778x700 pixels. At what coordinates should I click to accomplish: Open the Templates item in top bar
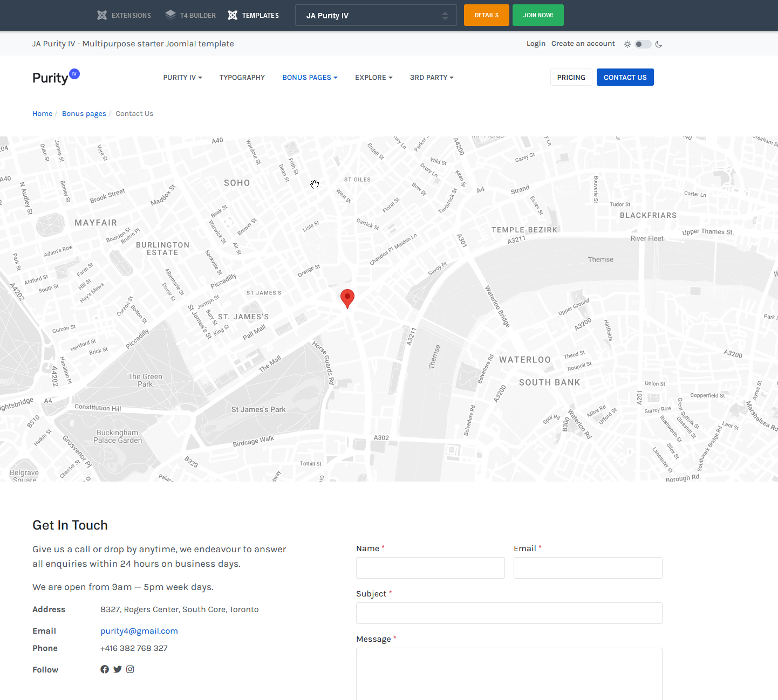[254, 16]
